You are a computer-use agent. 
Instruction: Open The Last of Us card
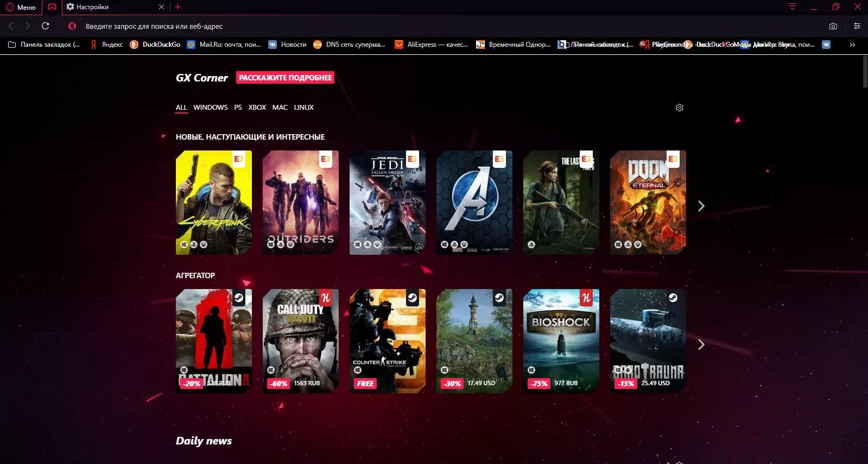[561, 203]
